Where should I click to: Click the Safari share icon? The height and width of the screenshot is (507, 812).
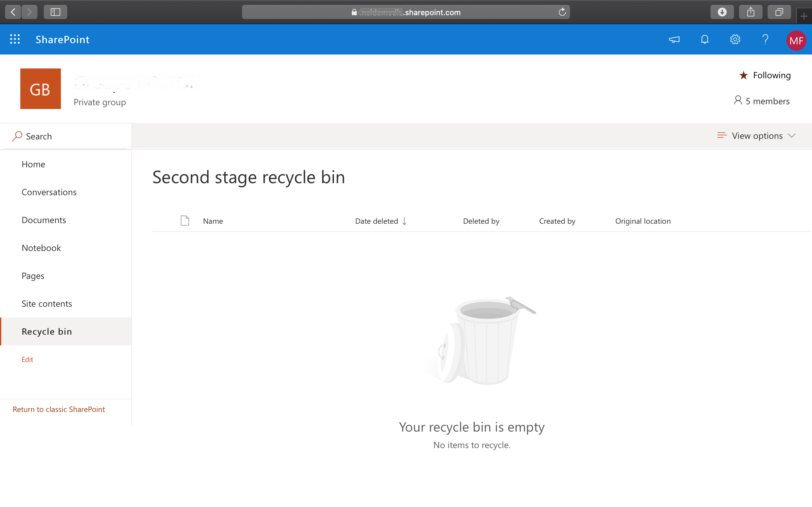pos(750,12)
